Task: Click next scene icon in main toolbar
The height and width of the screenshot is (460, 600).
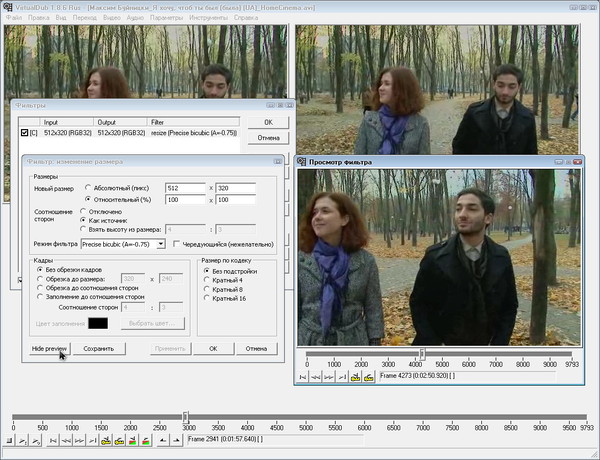Action: click(145, 440)
